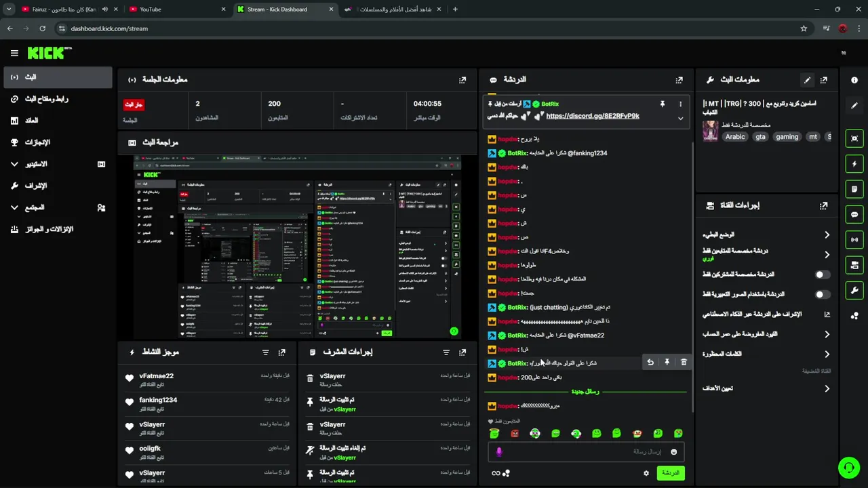Toggle channel actions widget in right rail
This screenshot has width=868, height=488.
[854, 264]
